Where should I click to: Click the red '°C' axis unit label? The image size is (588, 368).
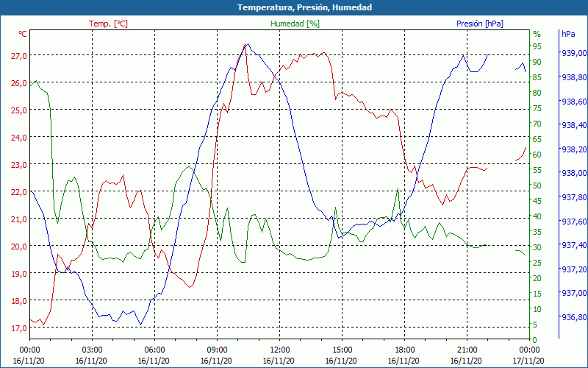23,34
